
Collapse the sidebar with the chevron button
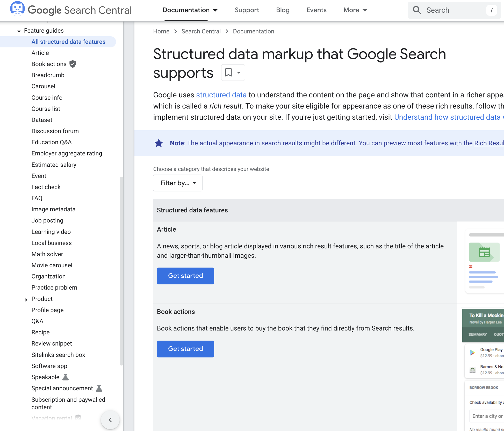click(110, 420)
